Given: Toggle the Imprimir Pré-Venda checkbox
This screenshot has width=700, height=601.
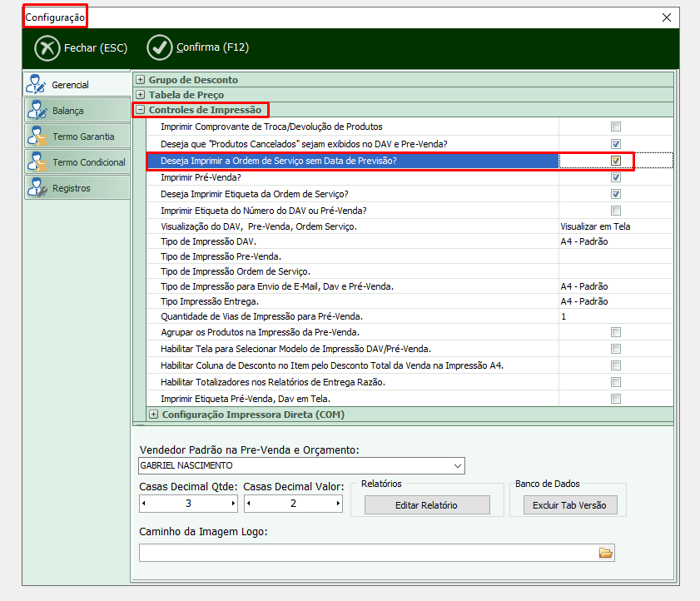Looking at the screenshot, I should [x=616, y=177].
